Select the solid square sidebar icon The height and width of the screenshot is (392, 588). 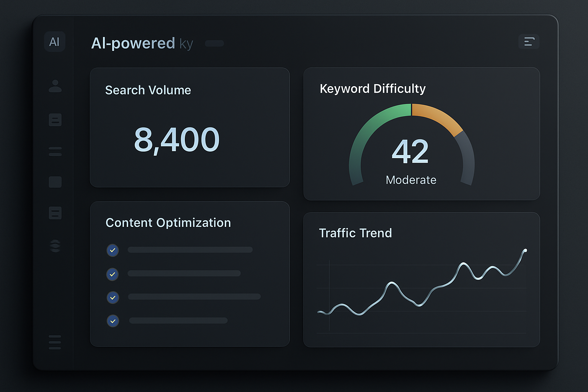coord(55,182)
